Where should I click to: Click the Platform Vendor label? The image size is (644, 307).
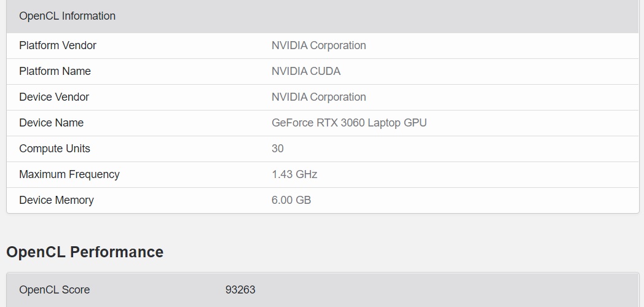click(x=58, y=45)
